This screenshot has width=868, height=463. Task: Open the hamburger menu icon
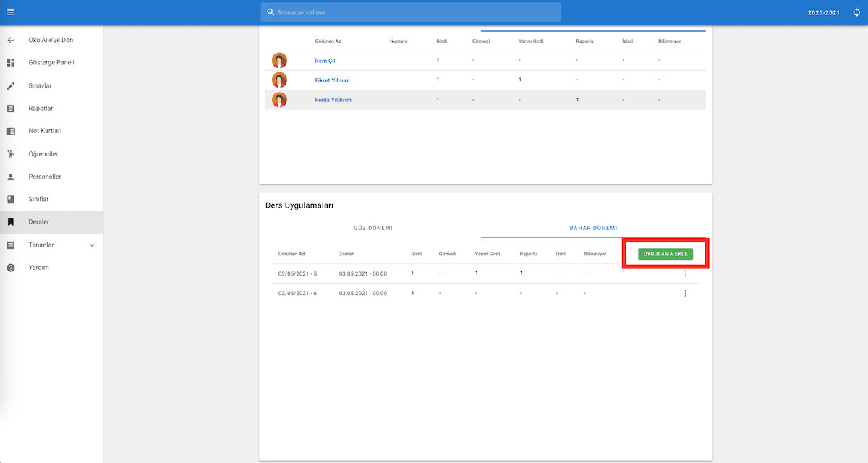point(11,12)
